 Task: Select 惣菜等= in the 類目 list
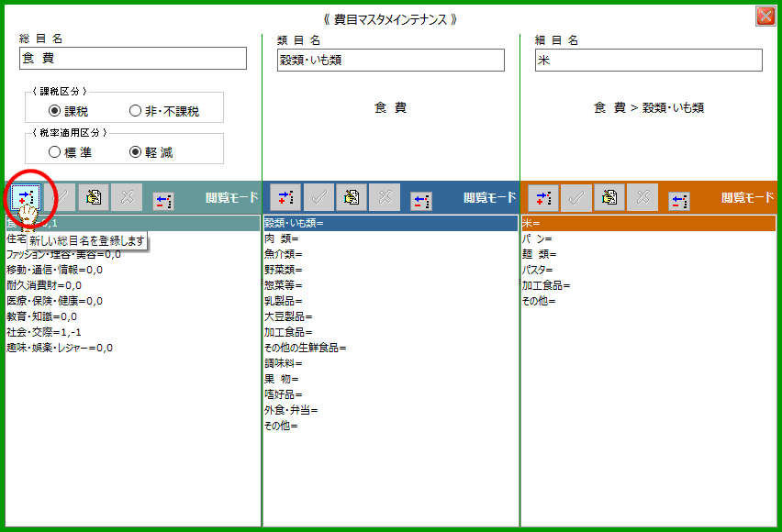[391, 285]
